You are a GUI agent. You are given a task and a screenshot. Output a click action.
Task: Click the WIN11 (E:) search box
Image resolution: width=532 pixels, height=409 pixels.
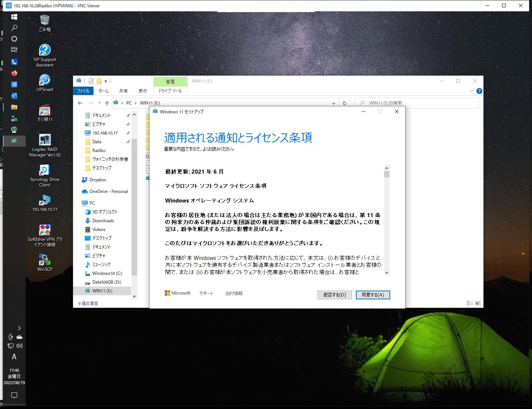coord(417,103)
